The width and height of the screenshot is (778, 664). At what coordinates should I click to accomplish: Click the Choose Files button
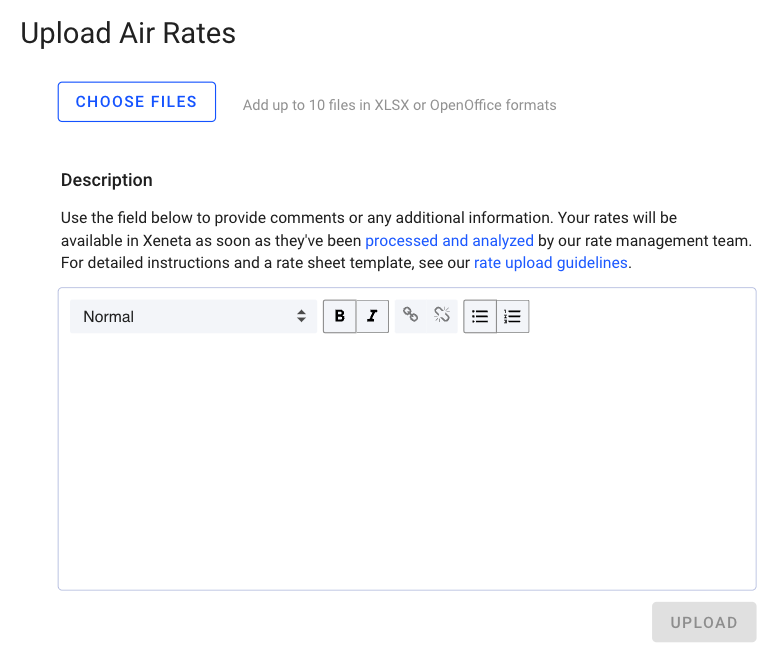point(137,102)
